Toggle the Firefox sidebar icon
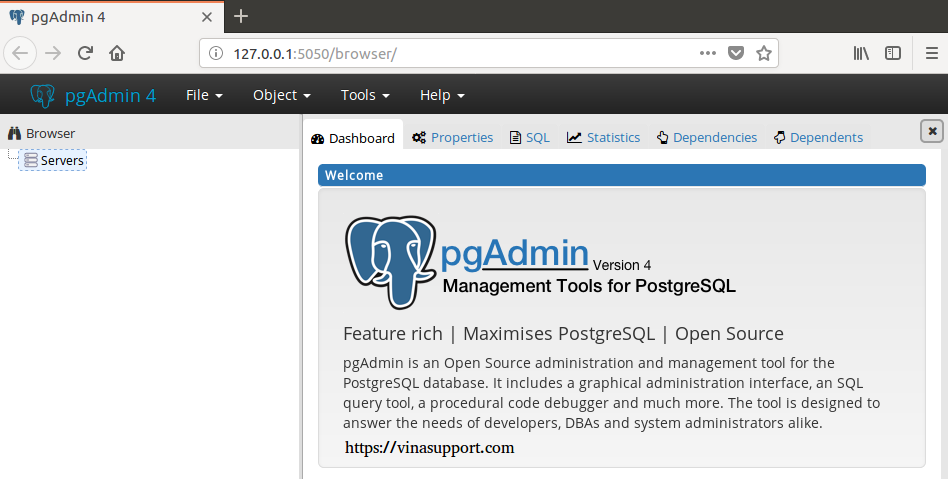 coord(893,53)
